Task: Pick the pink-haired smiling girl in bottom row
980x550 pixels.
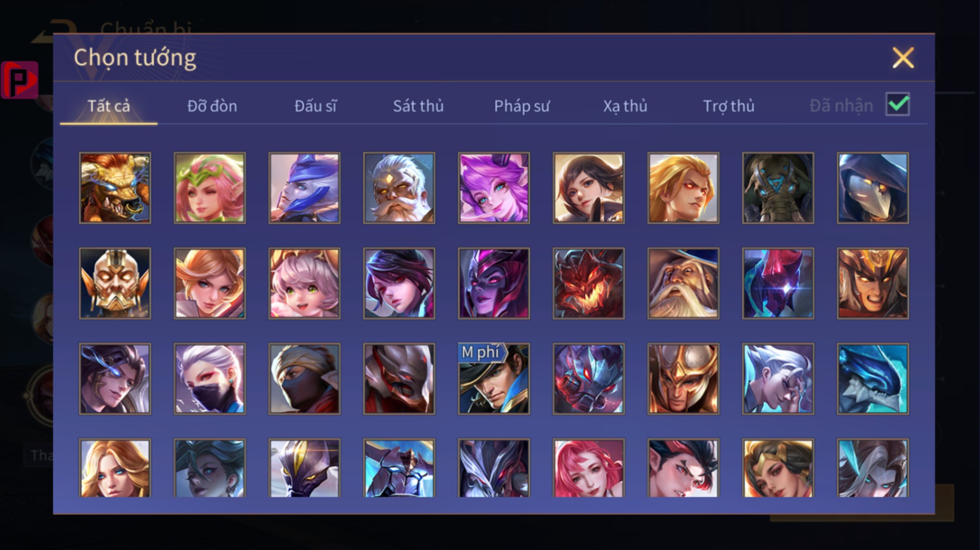Action: [x=588, y=468]
